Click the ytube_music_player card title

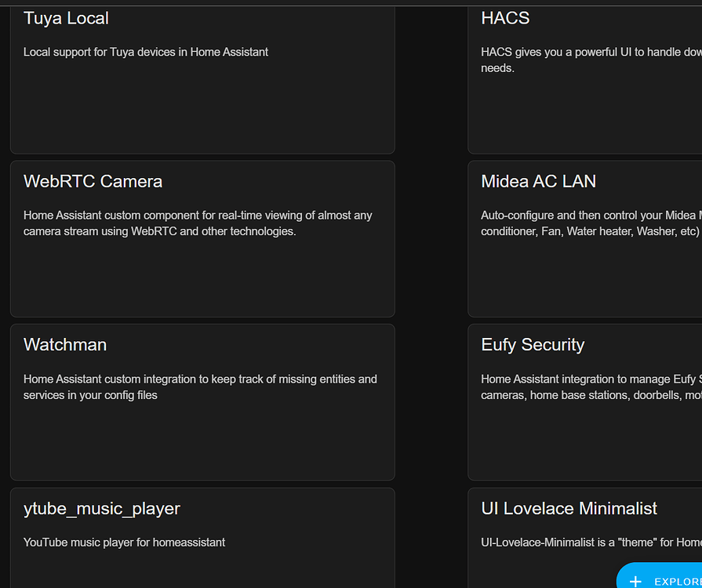pyautogui.click(x=102, y=509)
